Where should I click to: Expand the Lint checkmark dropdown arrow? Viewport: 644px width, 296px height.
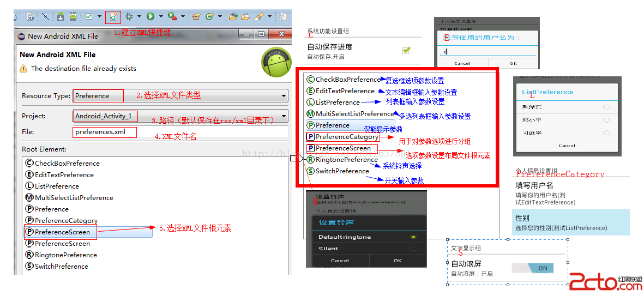pyautogui.click(x=99, y=17)
